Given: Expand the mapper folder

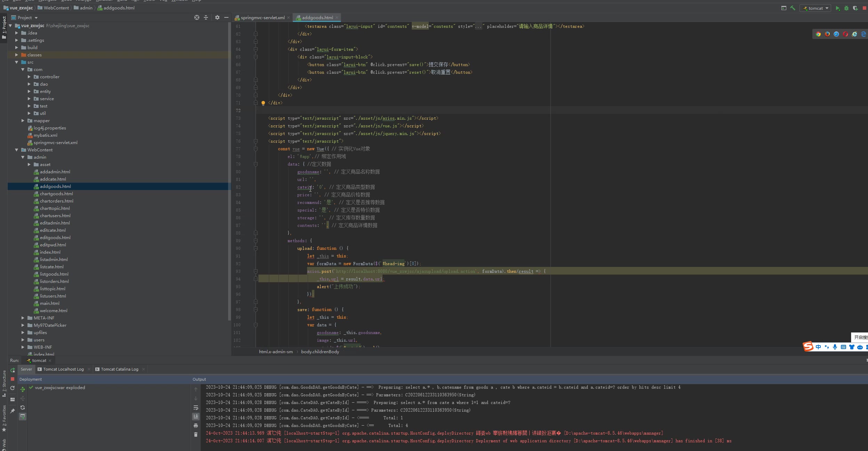Looking at the screenshot, I should pos(23,121).
